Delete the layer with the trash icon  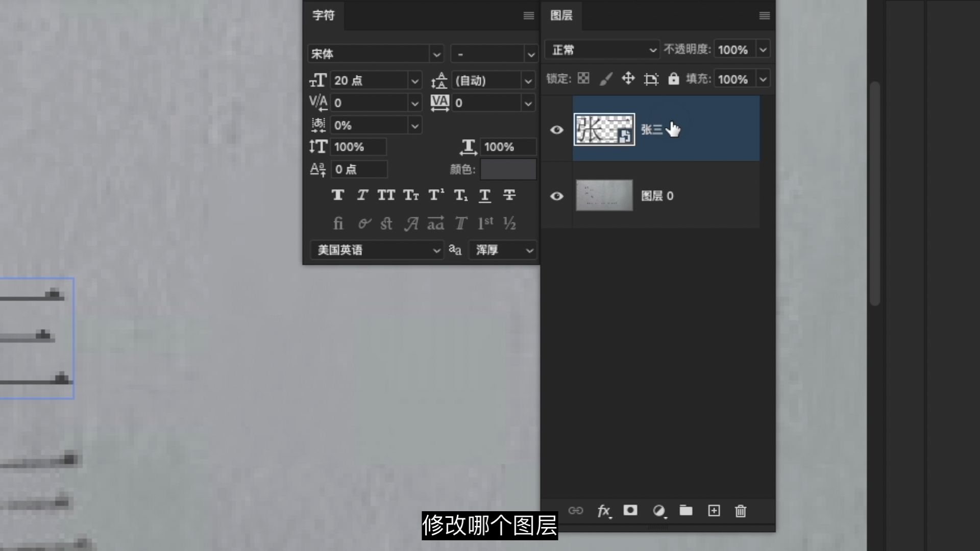click(741, 511)
